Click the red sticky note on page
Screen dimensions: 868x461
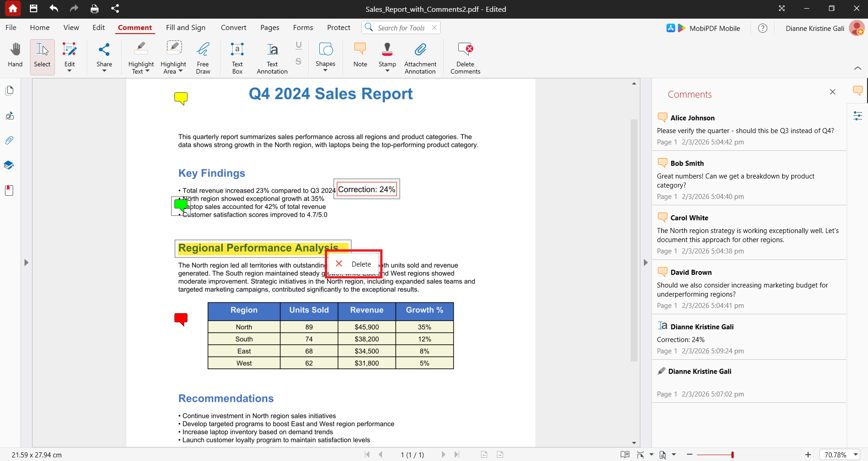[x=181, y=319]
